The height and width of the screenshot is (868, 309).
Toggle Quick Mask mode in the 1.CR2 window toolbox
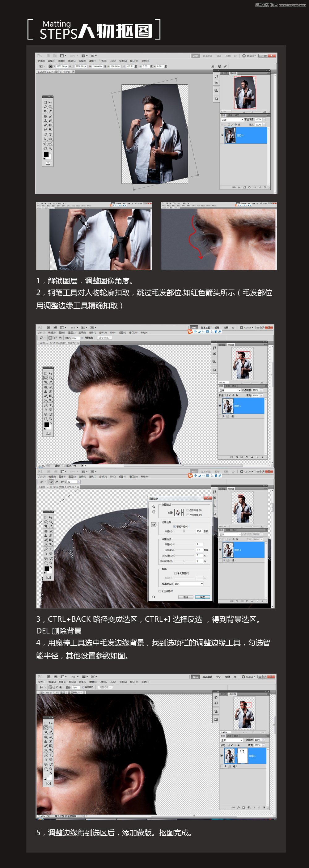(x=48, y=163)
